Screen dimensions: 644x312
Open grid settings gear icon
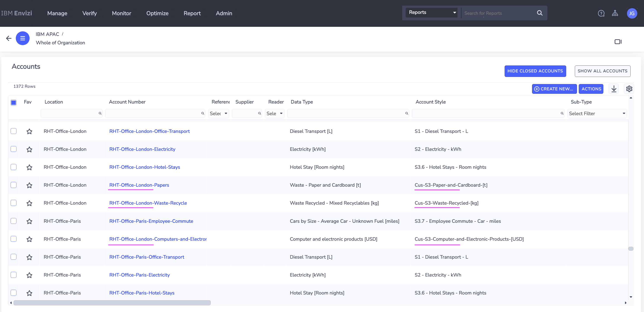[629, 89]
